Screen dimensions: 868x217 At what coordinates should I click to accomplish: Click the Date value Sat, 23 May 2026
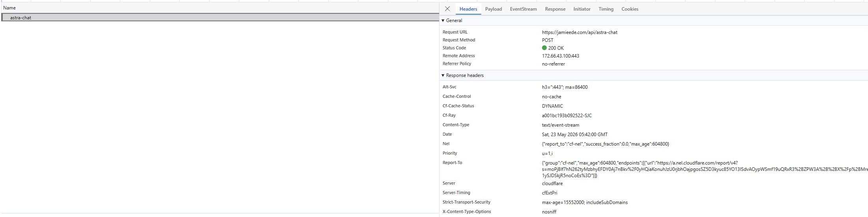tap(575, 135)
